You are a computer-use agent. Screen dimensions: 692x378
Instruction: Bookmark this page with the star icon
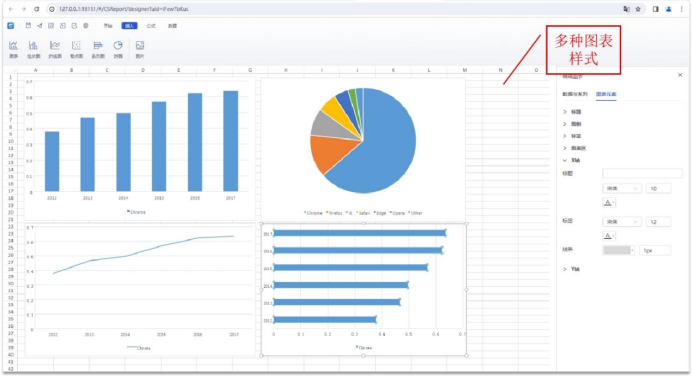point(638,9)
